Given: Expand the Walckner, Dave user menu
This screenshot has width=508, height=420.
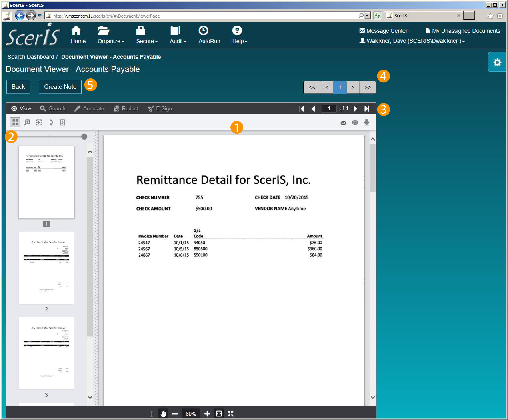Looking at the screenshot, I should coord(412,41).
